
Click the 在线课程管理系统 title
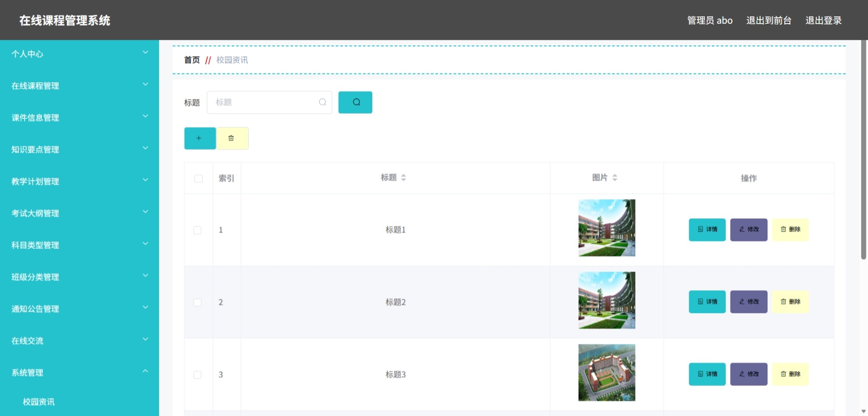pyautogui.click(x=64, y=20)
